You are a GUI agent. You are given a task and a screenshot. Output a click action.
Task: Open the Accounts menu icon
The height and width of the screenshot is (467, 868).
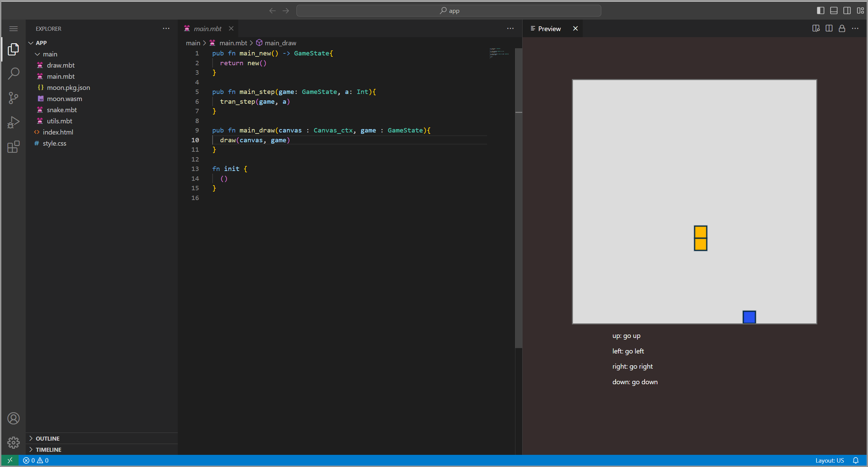14,418
